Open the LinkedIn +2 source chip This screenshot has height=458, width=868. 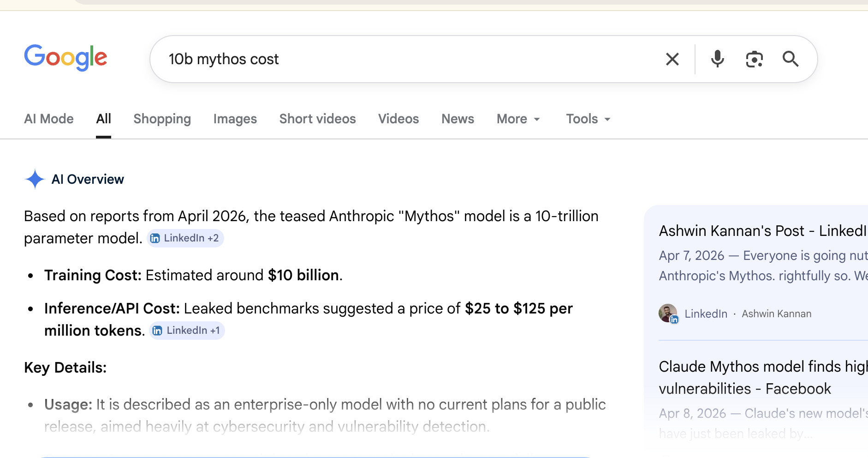tap(186, 238)
